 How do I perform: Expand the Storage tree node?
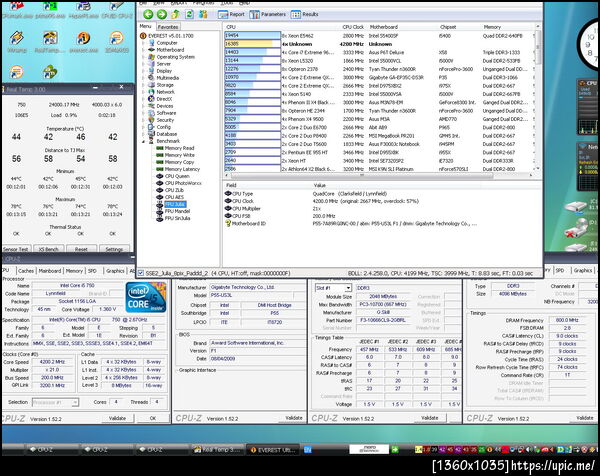144,85
